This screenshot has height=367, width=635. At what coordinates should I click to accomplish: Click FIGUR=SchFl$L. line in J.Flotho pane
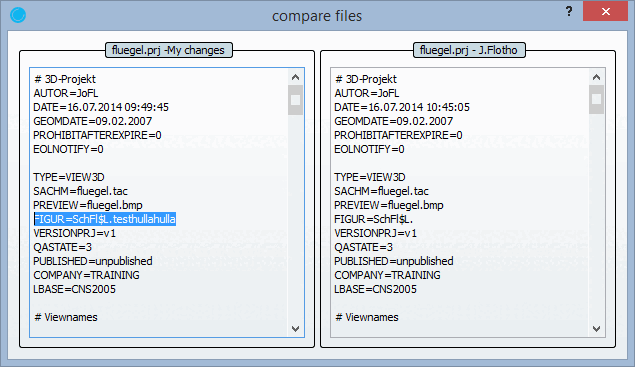click(373, 219)
